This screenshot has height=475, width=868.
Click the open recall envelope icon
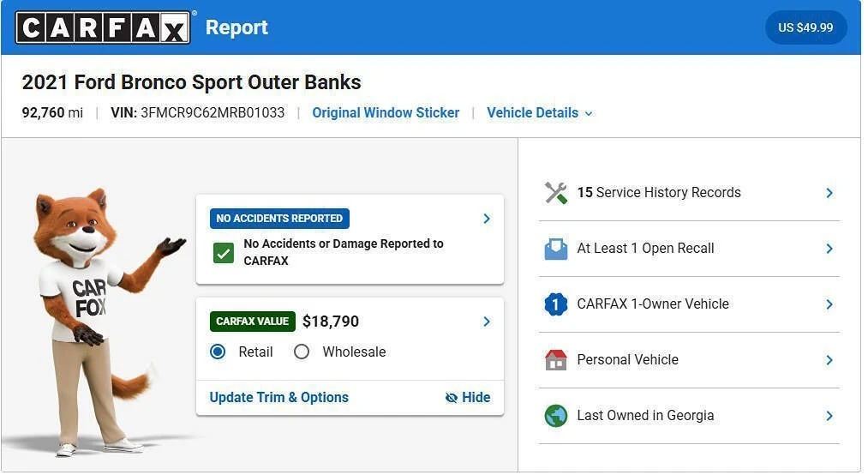click(556, 249)
